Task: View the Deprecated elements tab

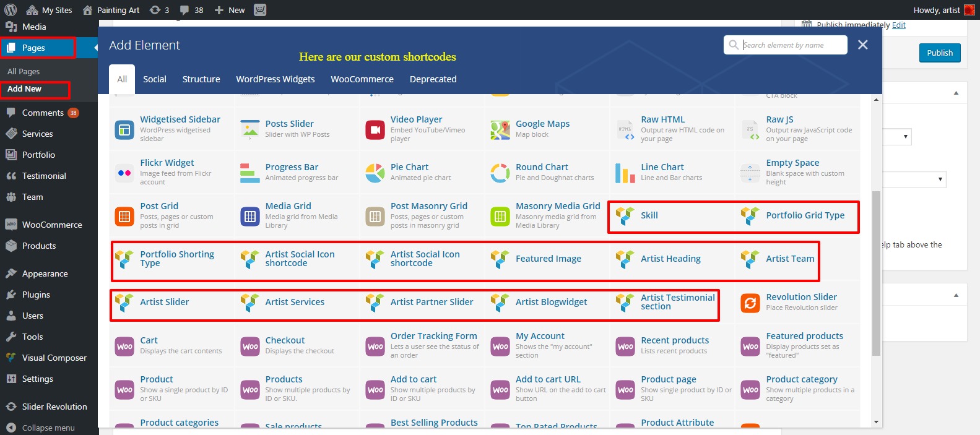Action: (x=433, y=79)
